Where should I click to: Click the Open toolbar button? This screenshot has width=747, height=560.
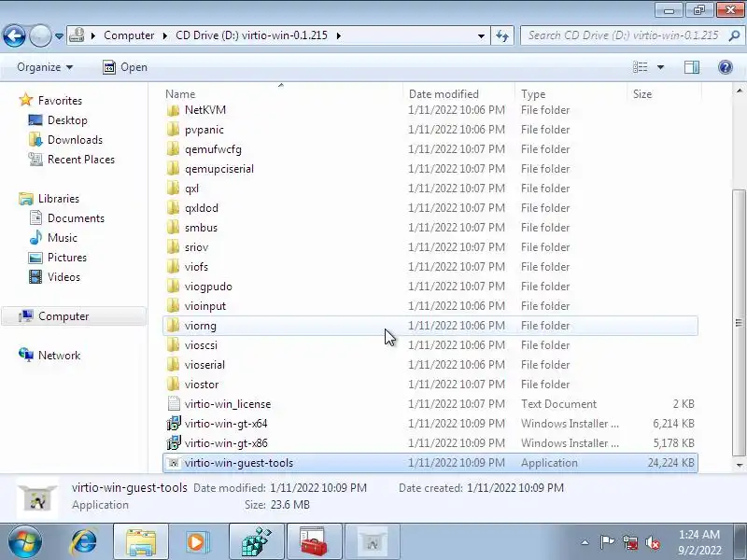coord(125,67)
